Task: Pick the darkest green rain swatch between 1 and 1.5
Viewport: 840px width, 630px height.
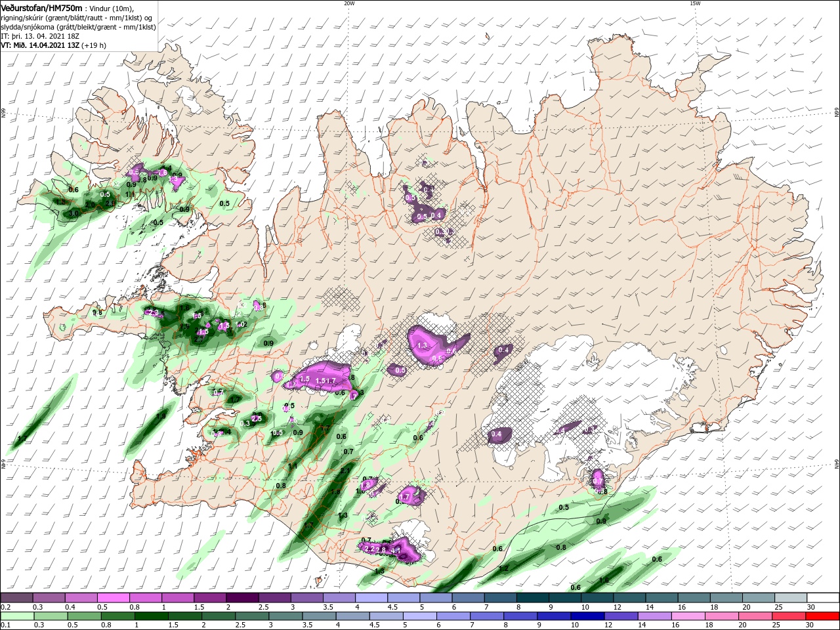Action: tap(151, 616)
